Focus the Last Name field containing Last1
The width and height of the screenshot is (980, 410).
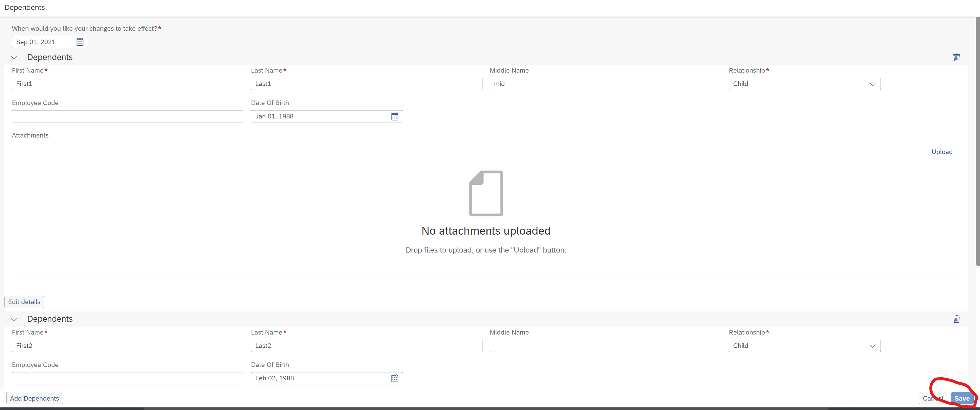366,84
